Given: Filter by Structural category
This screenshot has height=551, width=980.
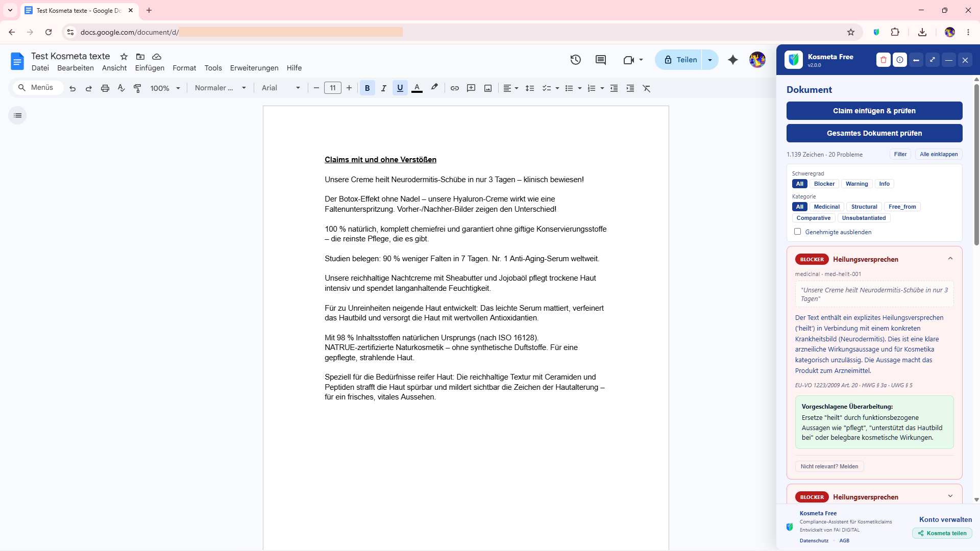Looking at the screenshot, I should point(864,207).
